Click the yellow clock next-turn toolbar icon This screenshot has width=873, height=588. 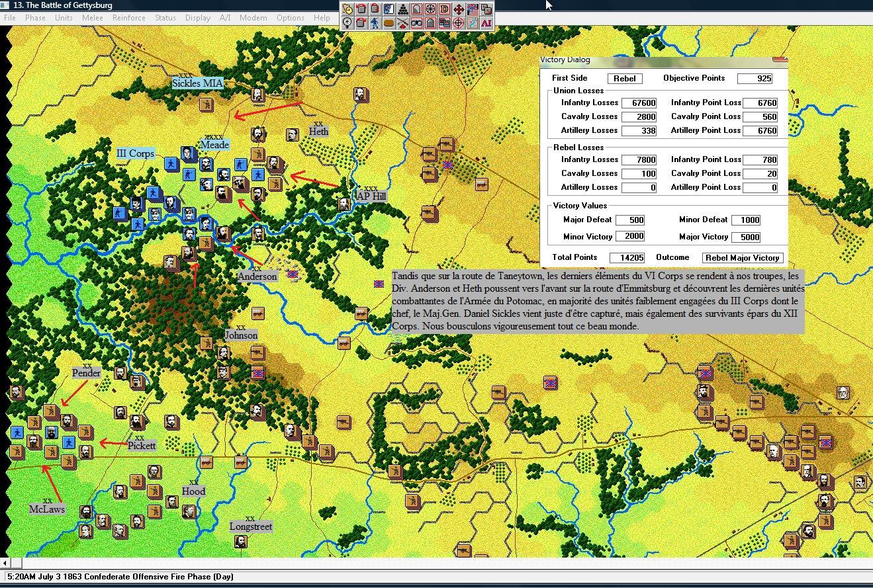point(347,9)
